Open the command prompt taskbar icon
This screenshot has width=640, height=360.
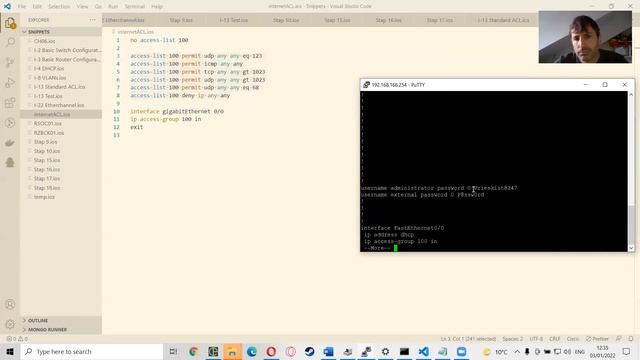tap(404, 351)
